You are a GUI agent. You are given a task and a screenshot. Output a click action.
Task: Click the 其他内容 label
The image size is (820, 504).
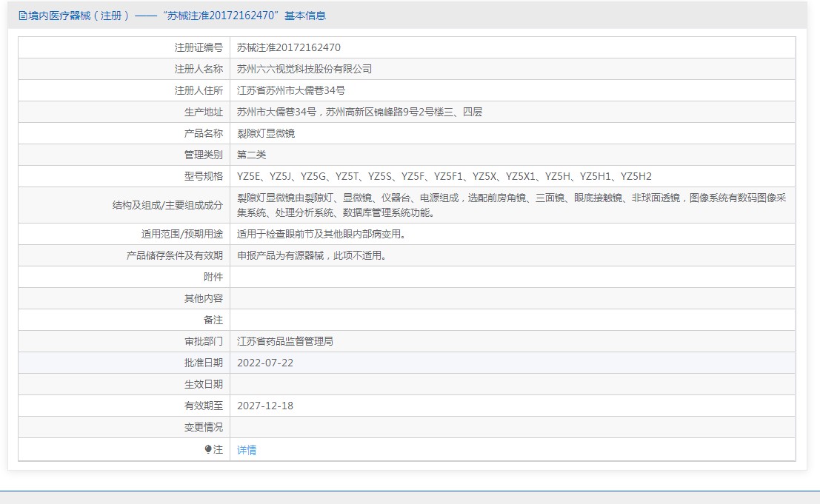(204, 298)
